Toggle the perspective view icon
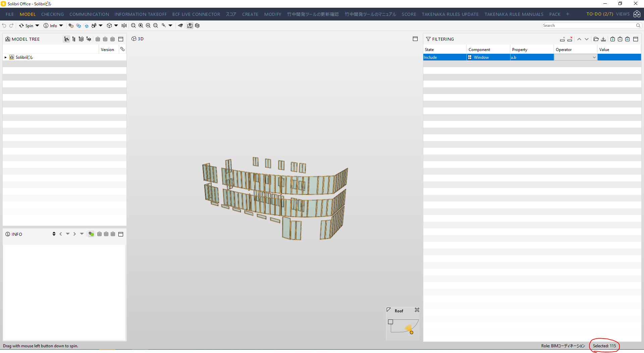The image size is (644, 353). point(124,26)
